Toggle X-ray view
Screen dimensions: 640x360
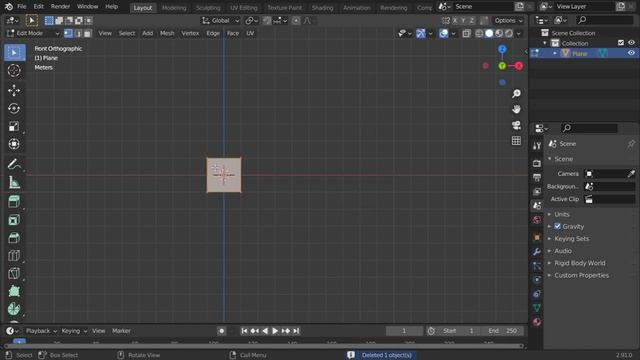[466, 33]
